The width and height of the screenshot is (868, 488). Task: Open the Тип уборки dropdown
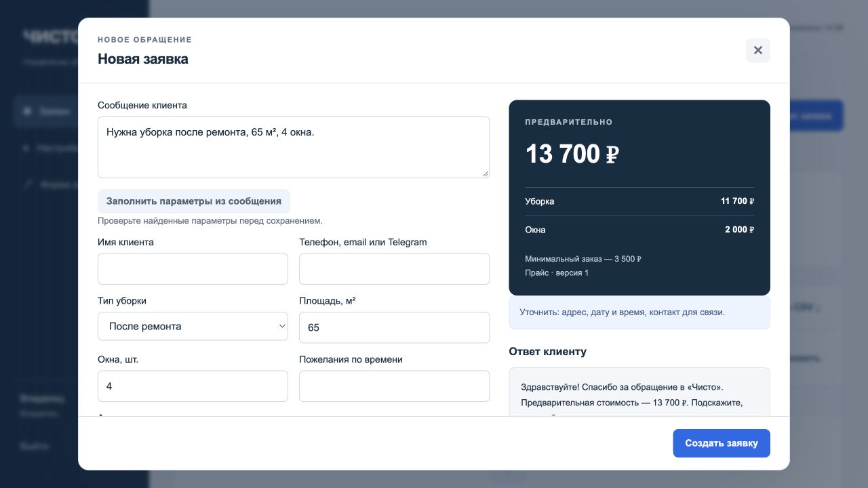193,326
